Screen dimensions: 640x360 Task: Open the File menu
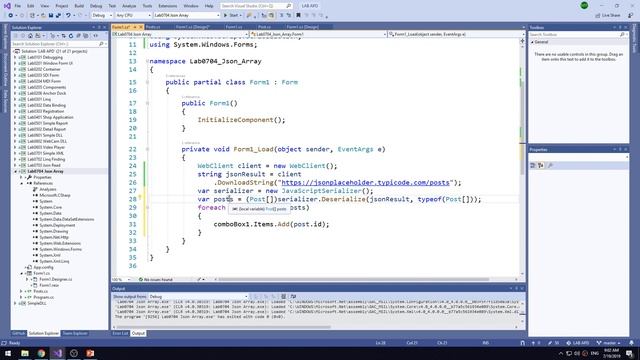pos(18,6)
